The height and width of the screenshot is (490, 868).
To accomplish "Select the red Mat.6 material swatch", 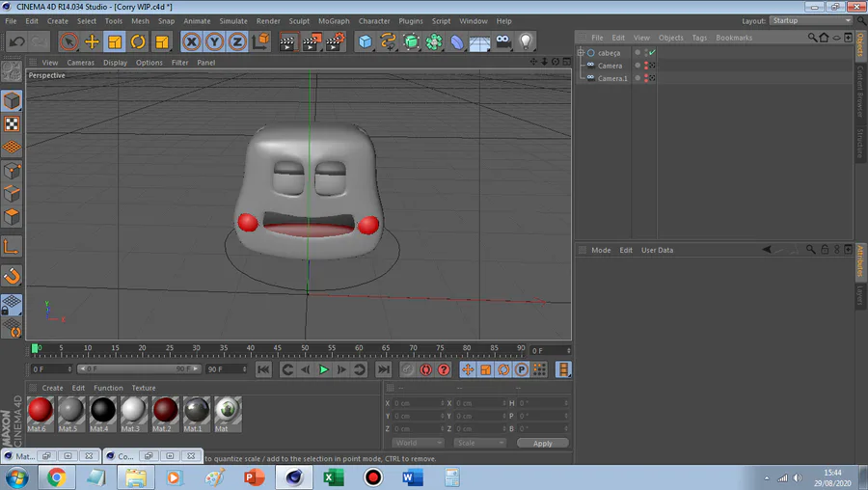I will (x=40, y=410).
